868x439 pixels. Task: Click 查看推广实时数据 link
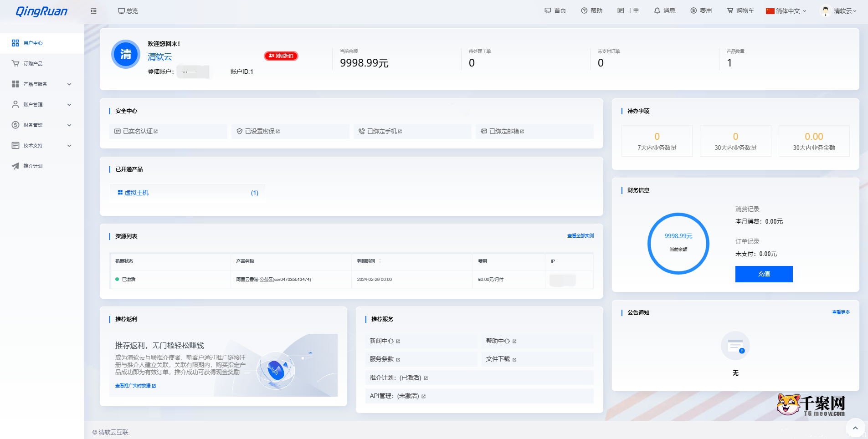click(135, 386)
